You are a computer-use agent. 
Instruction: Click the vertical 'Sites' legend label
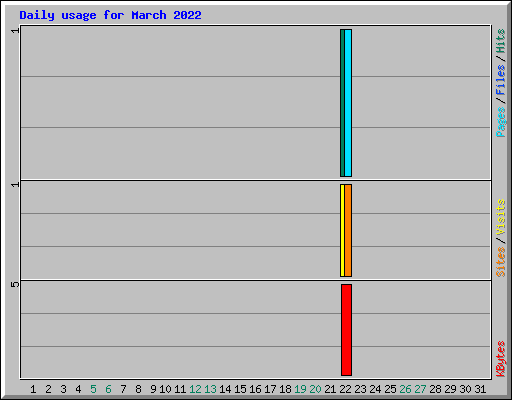500,262
